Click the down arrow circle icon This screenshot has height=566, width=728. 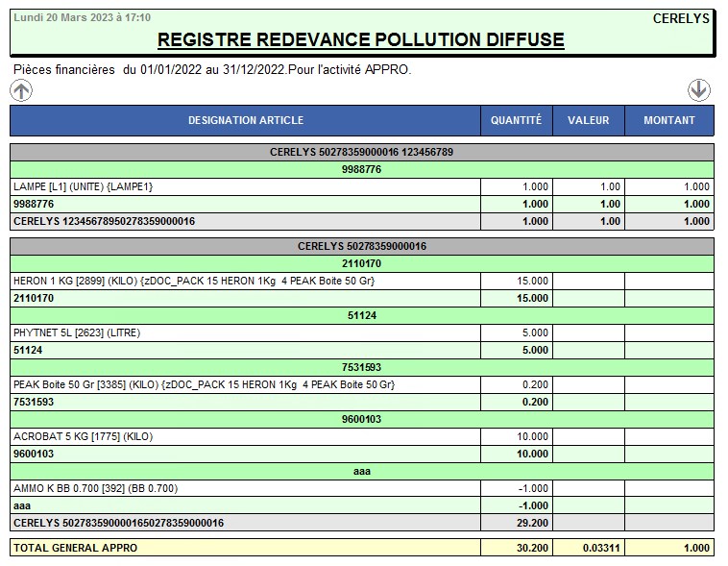(698, 89)
